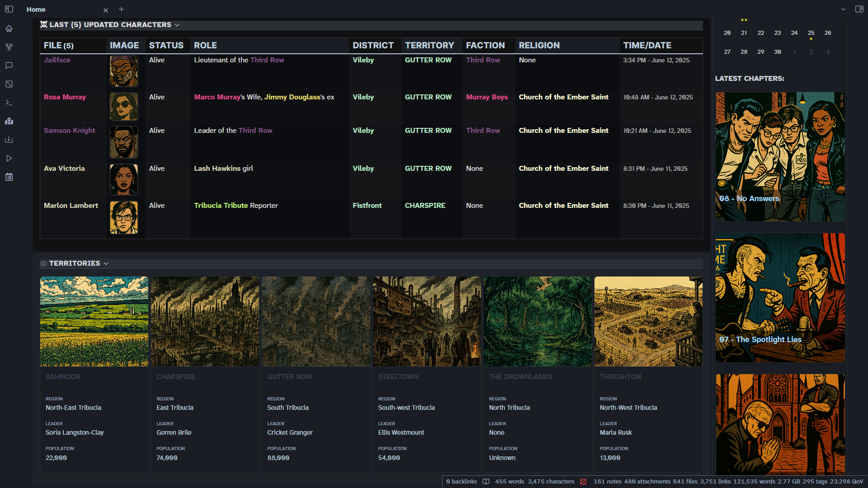Viewport: 868px width, 488px height.
Task: Open the tab list dropdown arrow
Action: point(843,9)
